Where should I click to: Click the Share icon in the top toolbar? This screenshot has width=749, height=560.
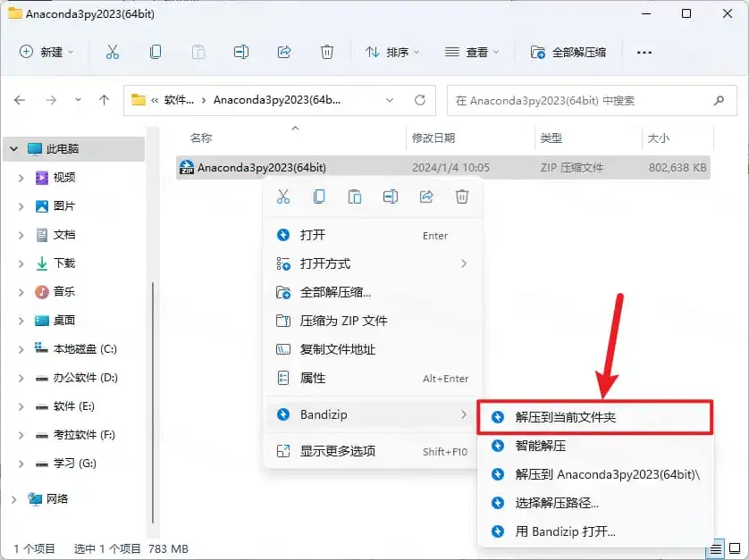pyautogui.click(x=284, y=52)
